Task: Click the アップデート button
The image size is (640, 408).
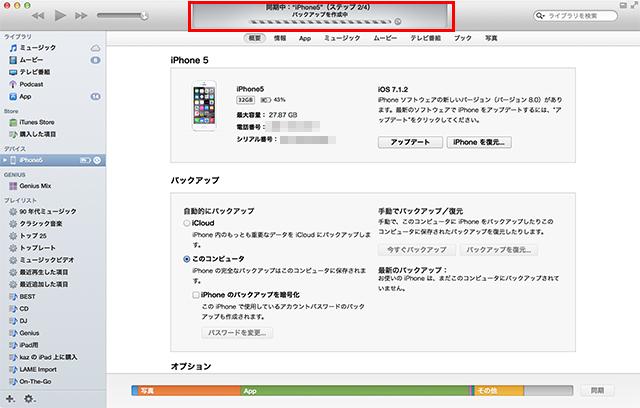Action: pos(410,142)
